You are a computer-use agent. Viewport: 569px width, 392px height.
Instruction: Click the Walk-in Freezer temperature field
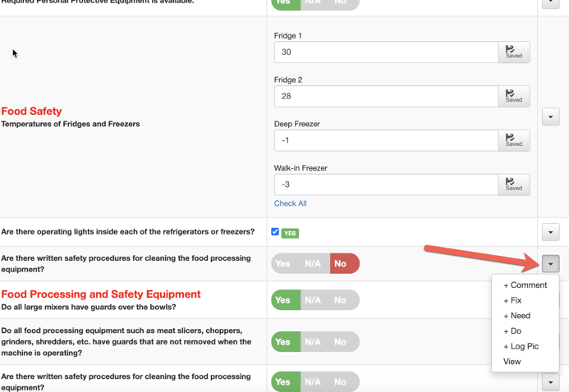point(386,185)
